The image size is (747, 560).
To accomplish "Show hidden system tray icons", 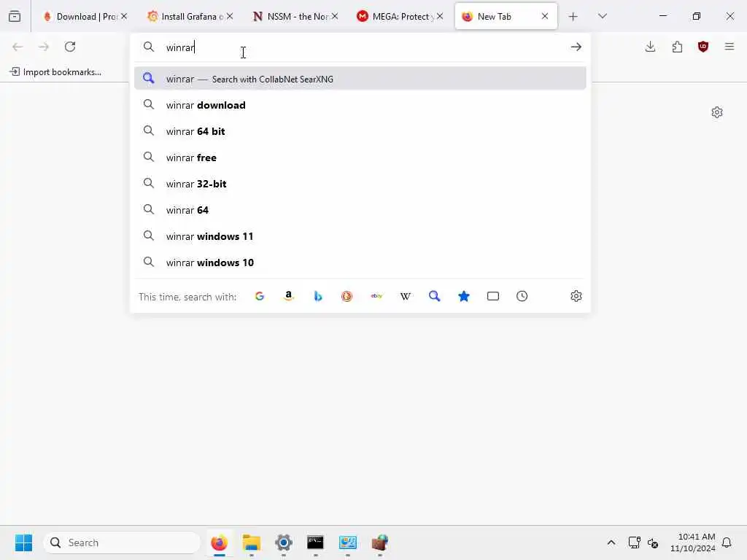I will pos(611,542).
